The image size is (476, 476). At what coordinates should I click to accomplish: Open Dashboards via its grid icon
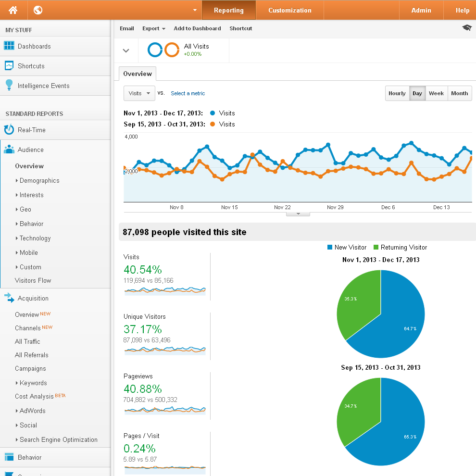pos(9,46)
